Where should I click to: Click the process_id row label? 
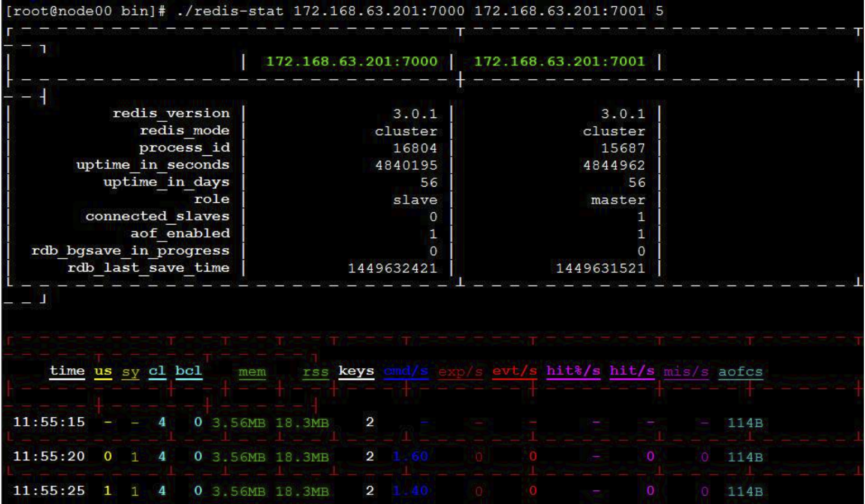[x=184, y=148]
